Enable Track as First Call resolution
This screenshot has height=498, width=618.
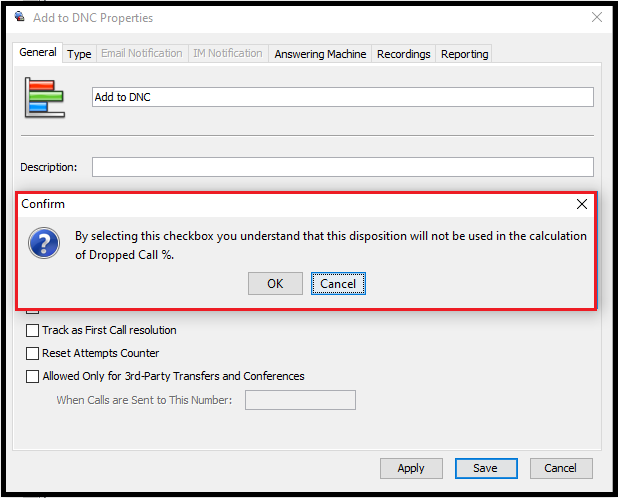pos(32,330)
